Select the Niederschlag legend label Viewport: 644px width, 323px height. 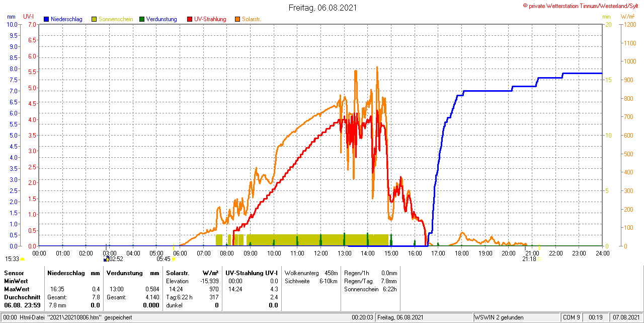(67, 19)
